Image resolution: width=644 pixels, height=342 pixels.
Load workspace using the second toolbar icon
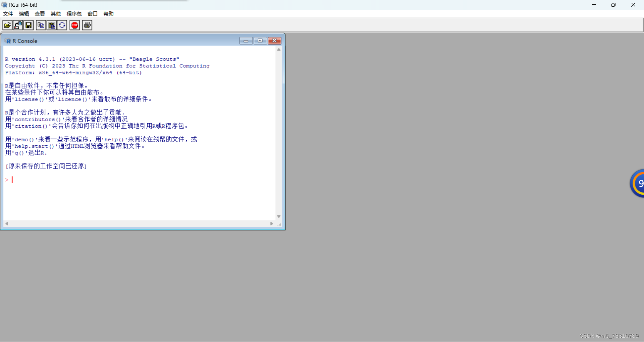pos(18,25)
